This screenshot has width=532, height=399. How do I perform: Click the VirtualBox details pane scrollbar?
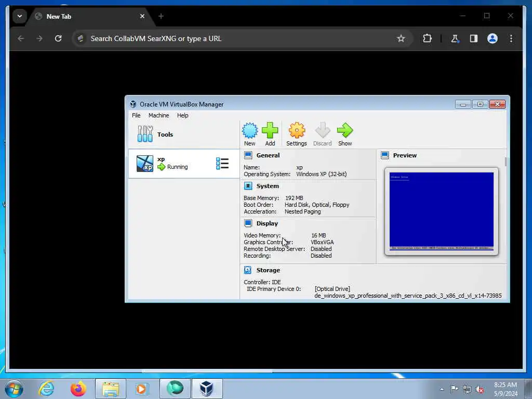[506, 162]
